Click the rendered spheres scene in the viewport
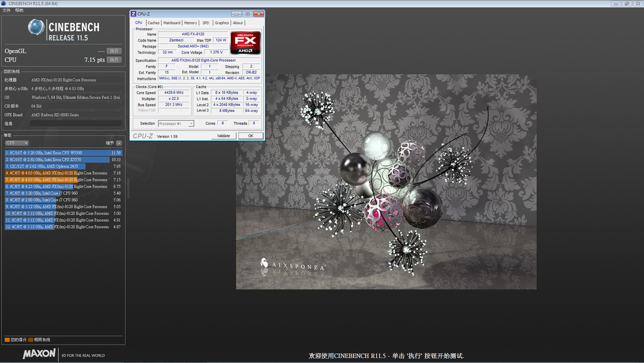The height and width of the screenshot is (363, 644). [x=386, y=182]
